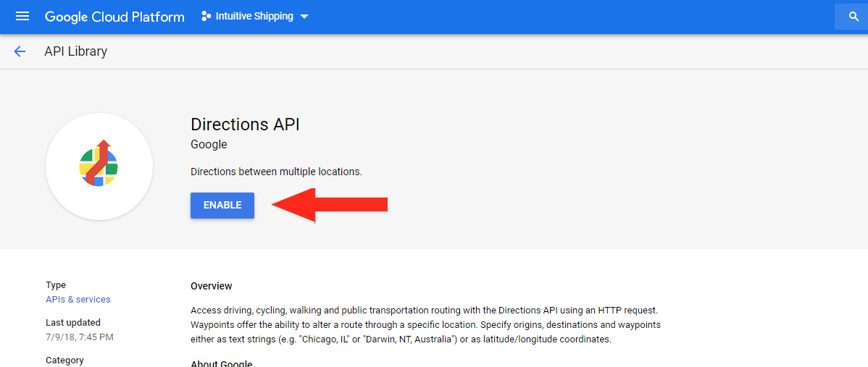Click the Overview section heading

(211, 286)
